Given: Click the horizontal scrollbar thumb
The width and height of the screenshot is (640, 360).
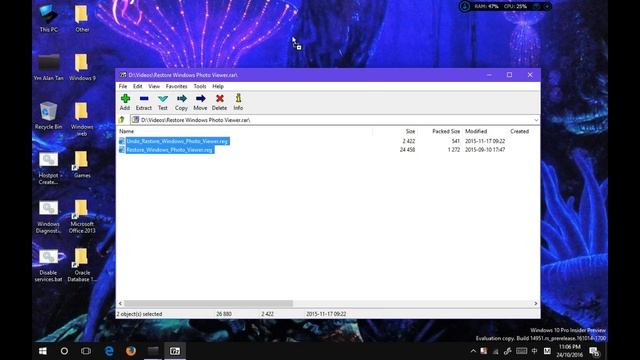Looking at the screenshot, I should (209, 304).
